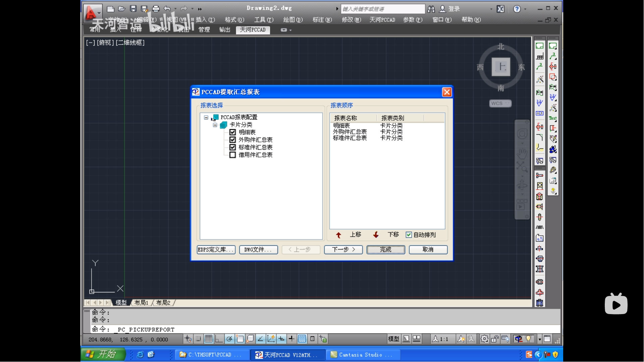Click the Autodesk Exchange X icon
The width and height of the screenshot is (644, 362).
click(501, 9)
